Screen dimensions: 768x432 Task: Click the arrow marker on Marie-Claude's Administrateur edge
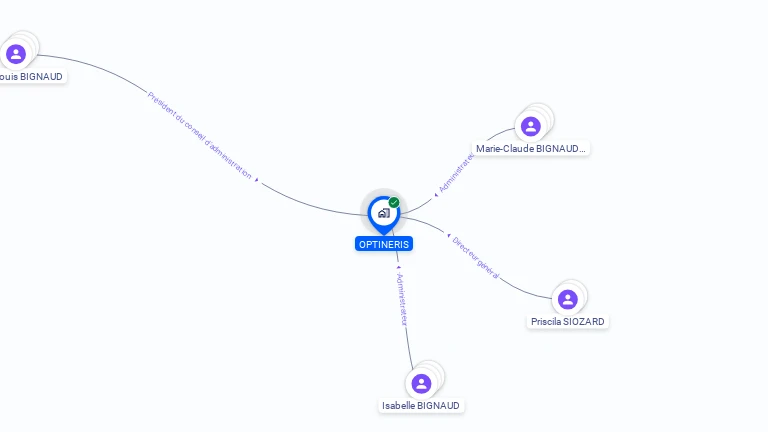coord(436,195)
